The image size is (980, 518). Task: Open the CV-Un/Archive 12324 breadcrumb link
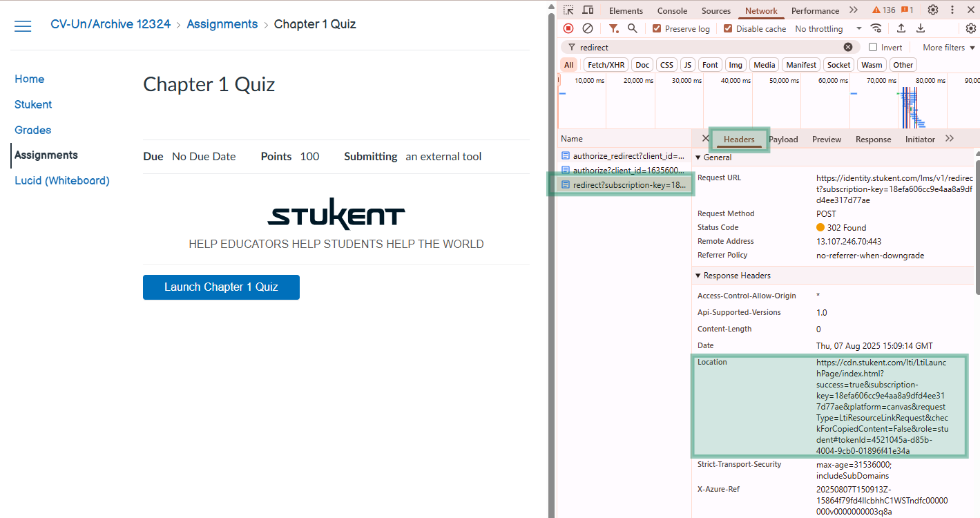111,24
